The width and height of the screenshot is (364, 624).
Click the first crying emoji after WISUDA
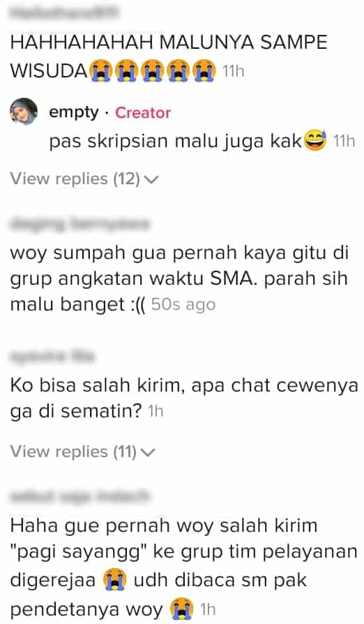click(x=100, y=70)
